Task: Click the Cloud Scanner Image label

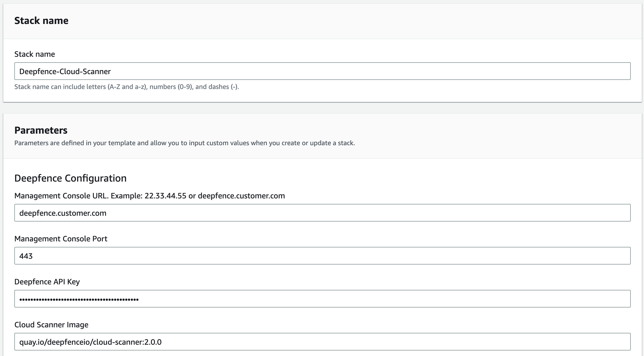Action: [51, 325]
